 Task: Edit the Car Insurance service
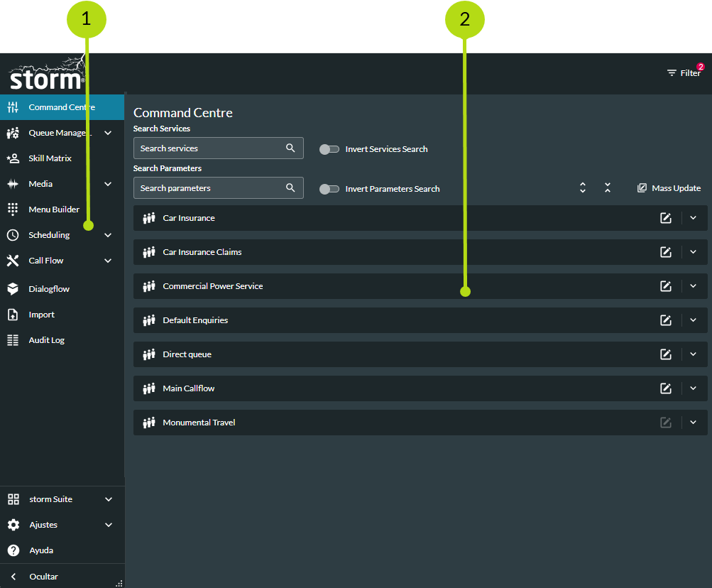(x=666, y=218)
